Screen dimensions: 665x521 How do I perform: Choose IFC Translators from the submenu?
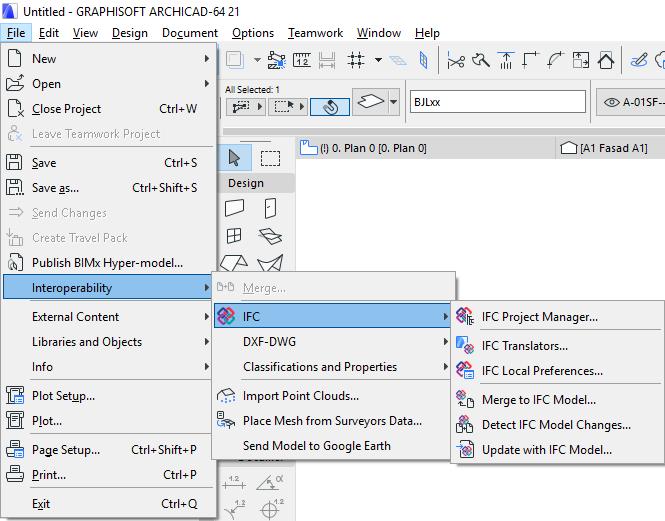point(557,345)
